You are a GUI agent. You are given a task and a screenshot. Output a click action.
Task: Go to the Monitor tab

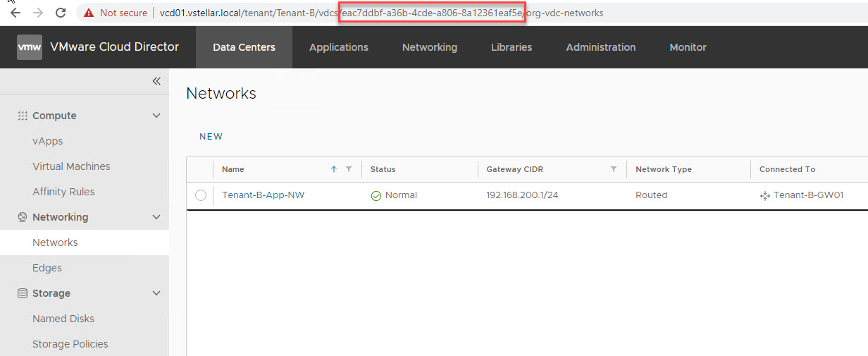pyautogui.click(x=688, y=47)
